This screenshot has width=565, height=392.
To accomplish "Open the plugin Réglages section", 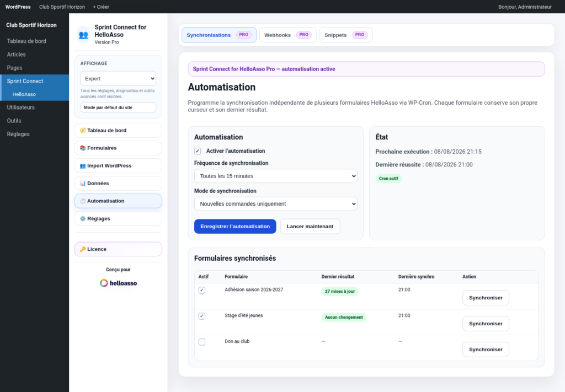I will coord(118,218).
